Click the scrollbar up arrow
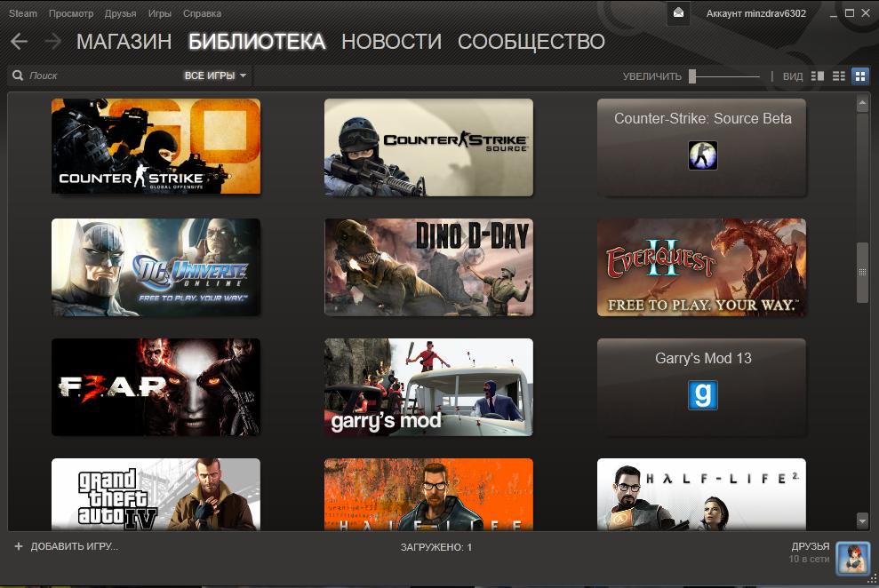 862,103
